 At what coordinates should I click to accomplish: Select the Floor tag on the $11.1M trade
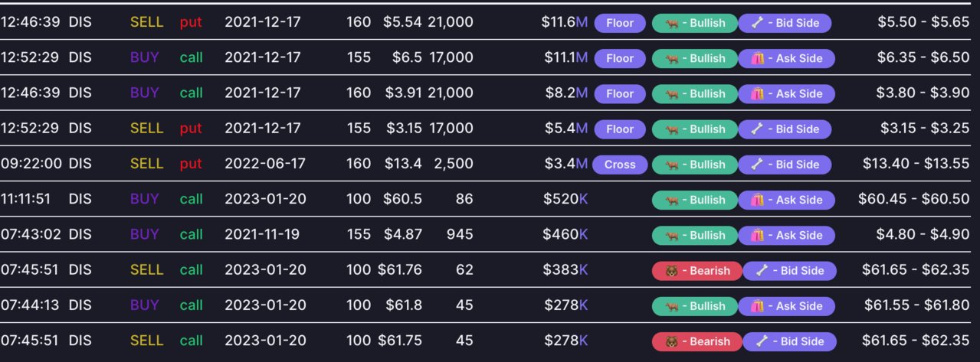coord(620,58)
